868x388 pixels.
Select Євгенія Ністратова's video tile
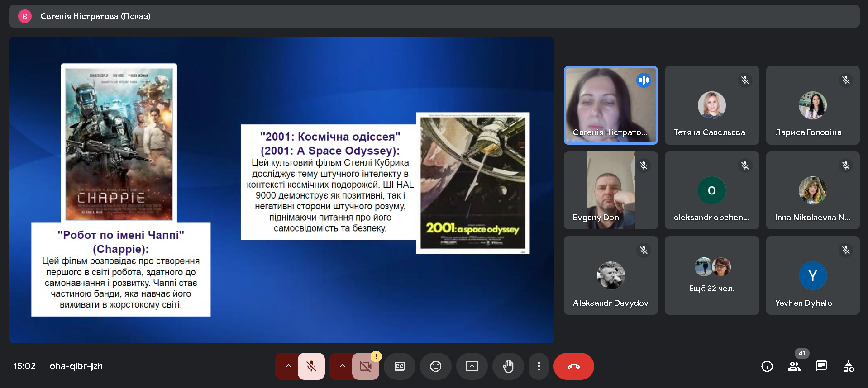pos(611,105)
